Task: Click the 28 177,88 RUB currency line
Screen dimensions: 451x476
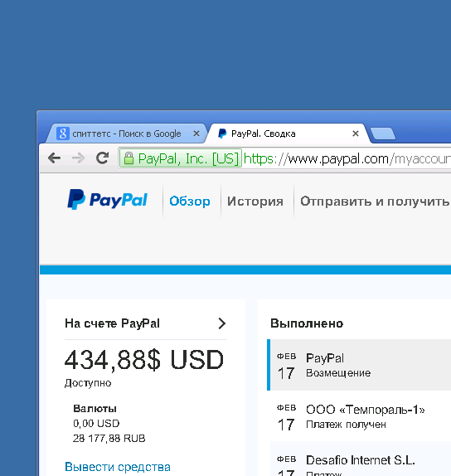Action: 109,439
